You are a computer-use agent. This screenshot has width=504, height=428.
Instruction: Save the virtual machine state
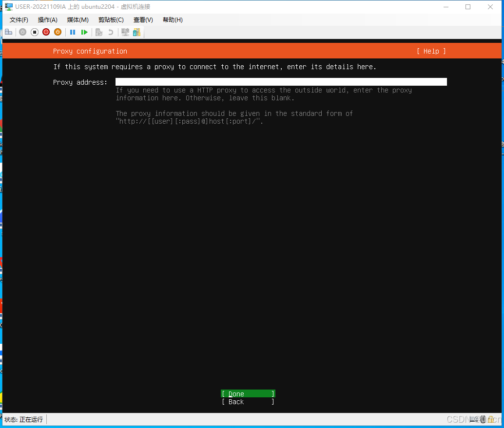point(58,32)
